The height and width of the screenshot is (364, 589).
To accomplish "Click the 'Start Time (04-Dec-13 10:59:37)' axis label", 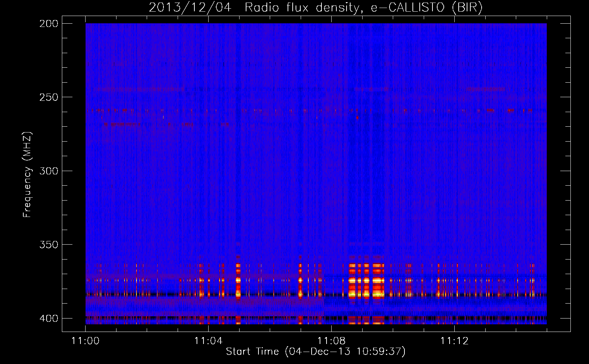I will click(x=316, y=351).
